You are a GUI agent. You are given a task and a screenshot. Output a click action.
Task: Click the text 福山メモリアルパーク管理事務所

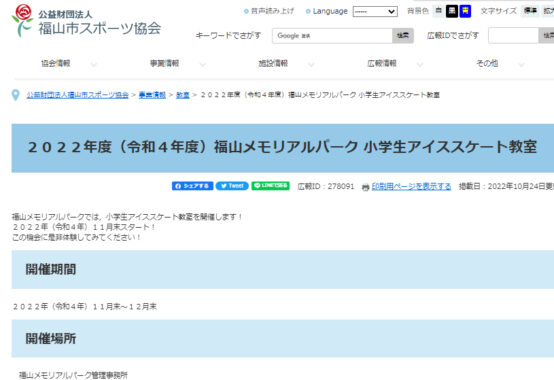coord(73,375)
